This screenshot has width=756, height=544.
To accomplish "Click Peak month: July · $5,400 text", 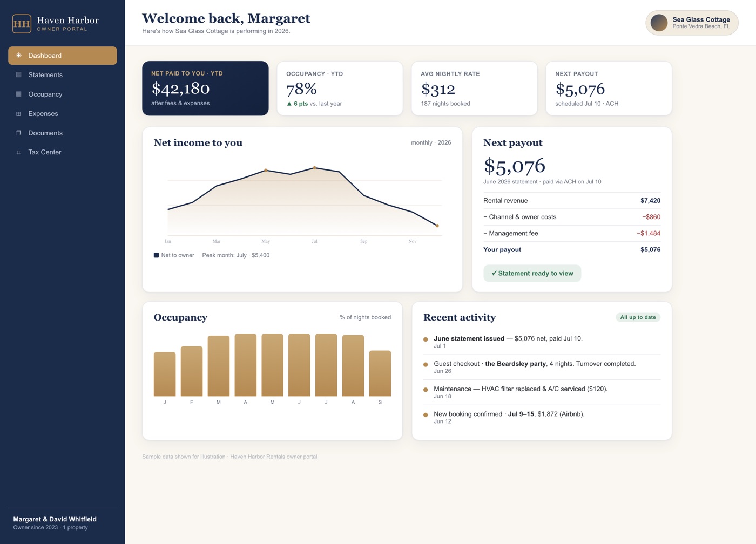I will tap(236, 255).
